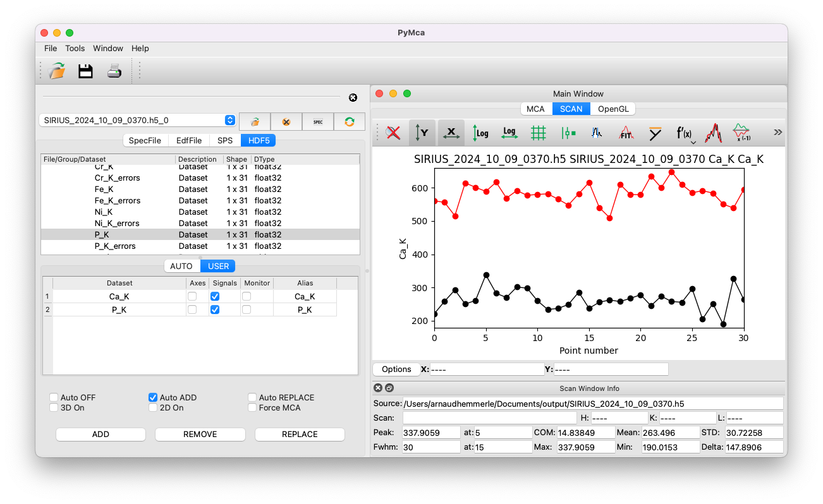Toggle the green grid icon
The image size is (823, 504).
(539, 133)
